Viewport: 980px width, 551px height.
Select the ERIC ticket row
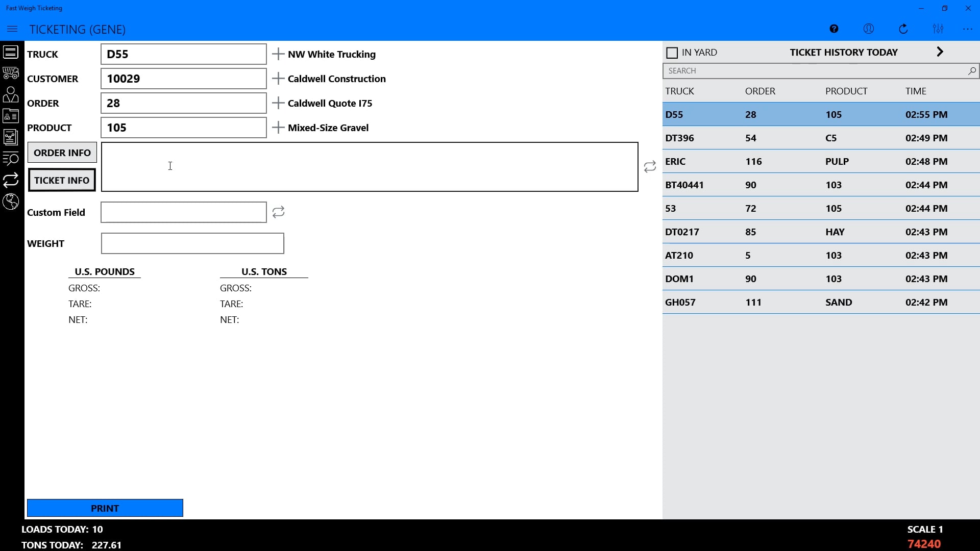(x=821, y=161)
